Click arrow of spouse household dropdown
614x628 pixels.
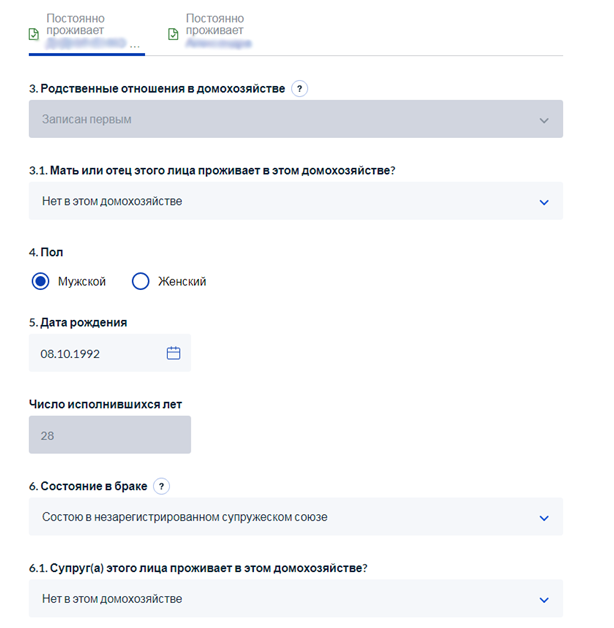click(x=544, y=600)
